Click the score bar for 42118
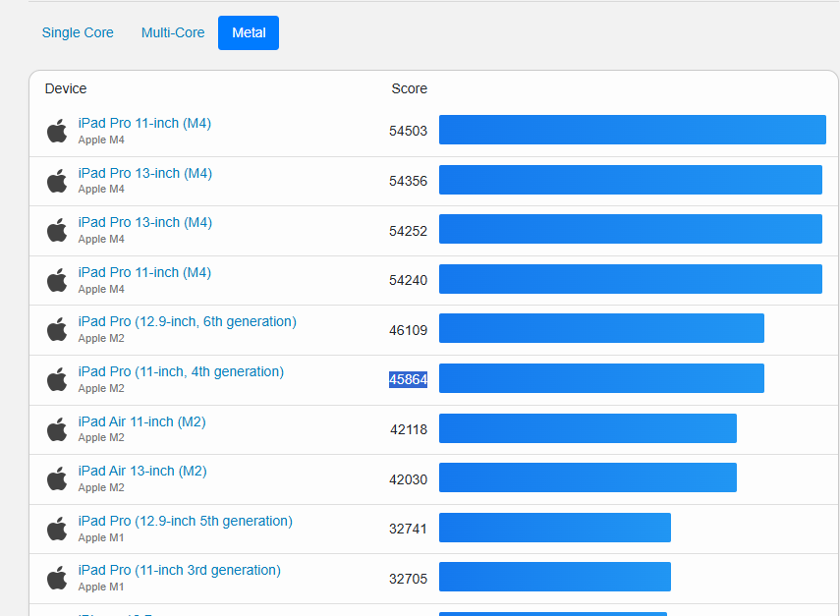The image size is (840, 616). (588, 428)
